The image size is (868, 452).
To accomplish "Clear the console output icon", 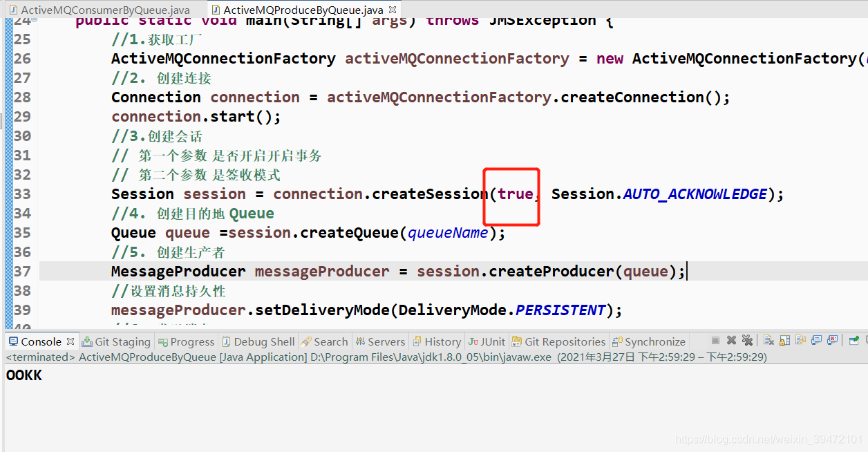I will coord(768,340).
